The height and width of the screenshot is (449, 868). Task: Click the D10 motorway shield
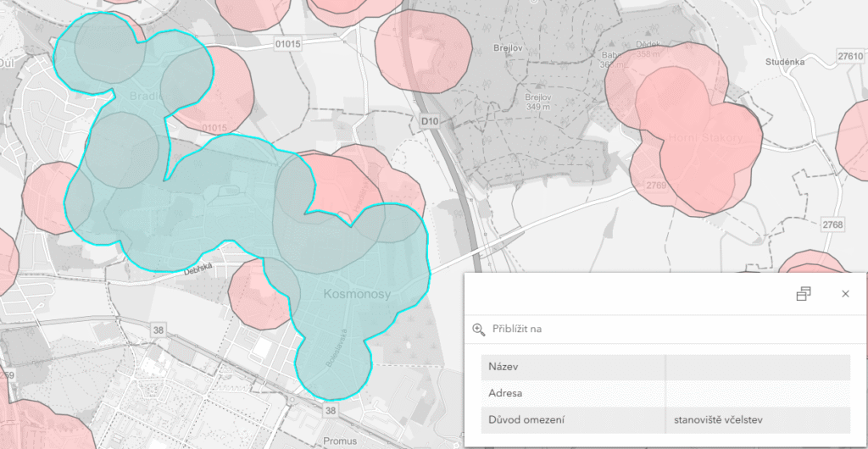click(x=430, y=123)
